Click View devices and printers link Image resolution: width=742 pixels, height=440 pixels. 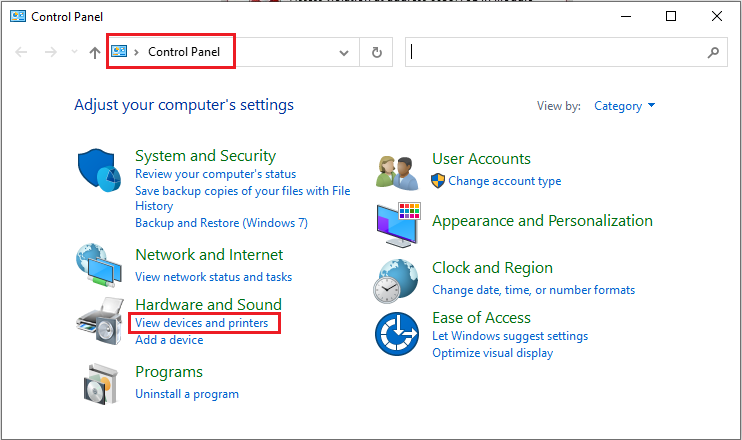point(202,324)
